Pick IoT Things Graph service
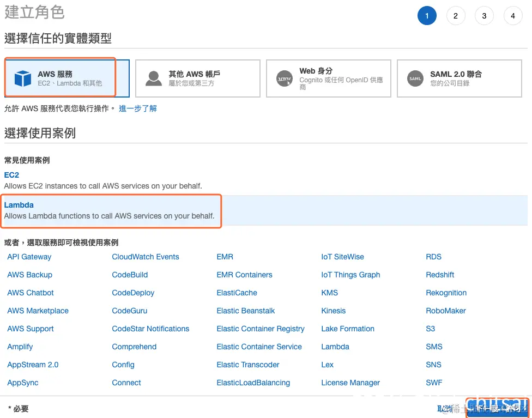 tap(351, 275)
